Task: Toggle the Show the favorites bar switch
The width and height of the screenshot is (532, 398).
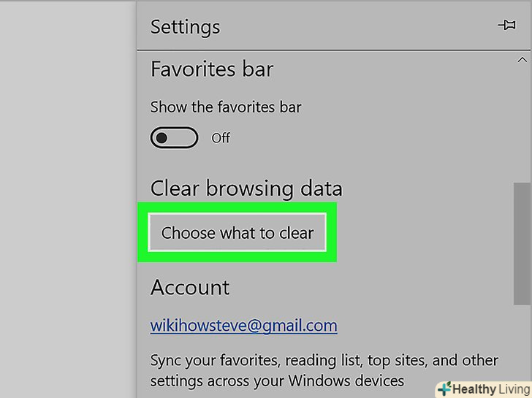Action: pyautogui.click(x=174, y=137)
